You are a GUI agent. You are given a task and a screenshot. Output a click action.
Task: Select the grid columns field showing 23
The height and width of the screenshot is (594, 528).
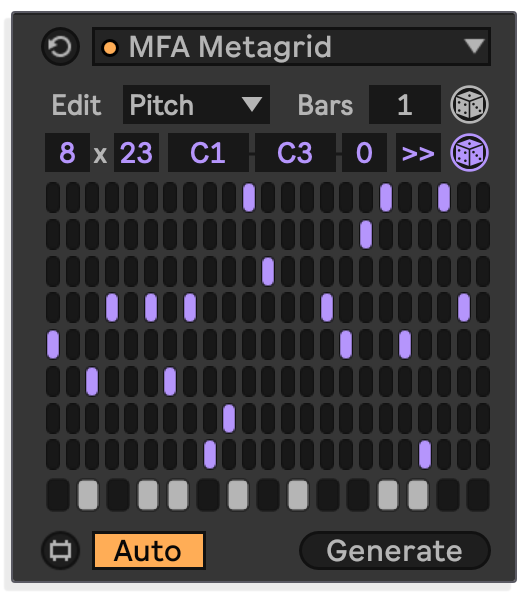point(136,153)
